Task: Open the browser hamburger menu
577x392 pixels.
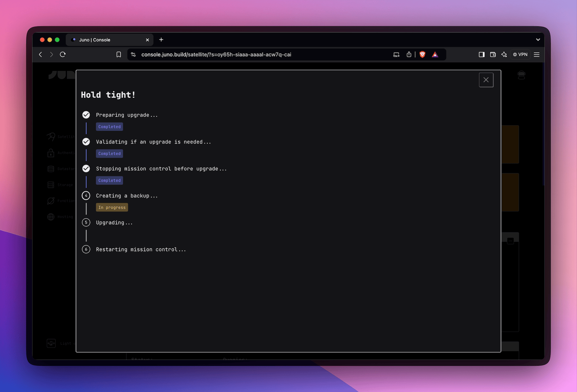Action: [x=537, y=54]
